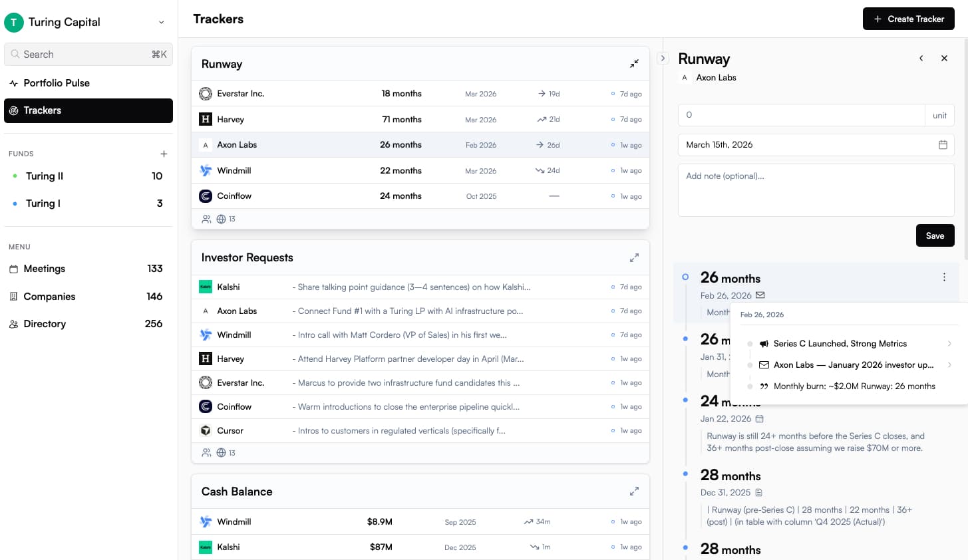Viewport: 968px width, 560px height.
Task: Select the Turing II fund
Action: (x=45, y=176)
